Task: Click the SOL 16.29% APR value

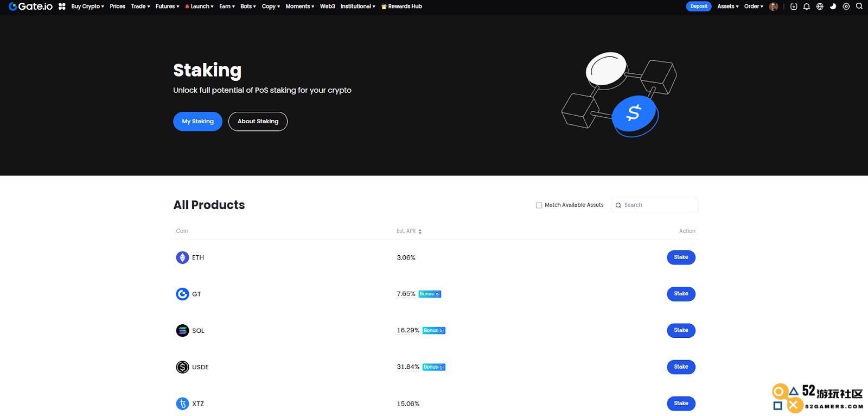Action: (408, 330)
